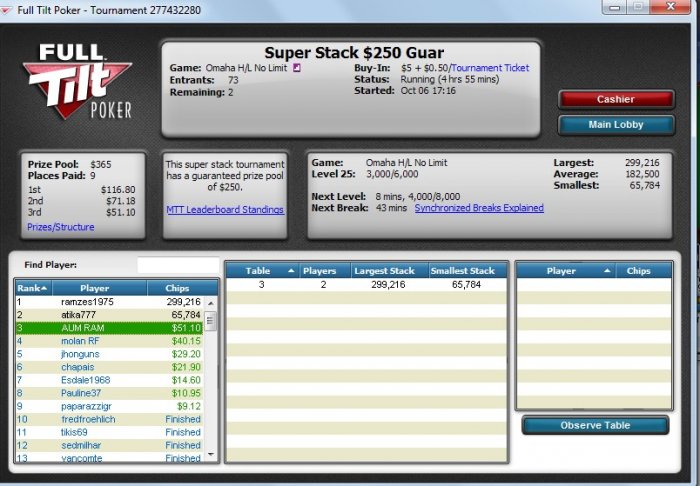Sort the right panel by Chips header
The height and width of the screenshot is (486, 700).
click(x=643, y=271)
